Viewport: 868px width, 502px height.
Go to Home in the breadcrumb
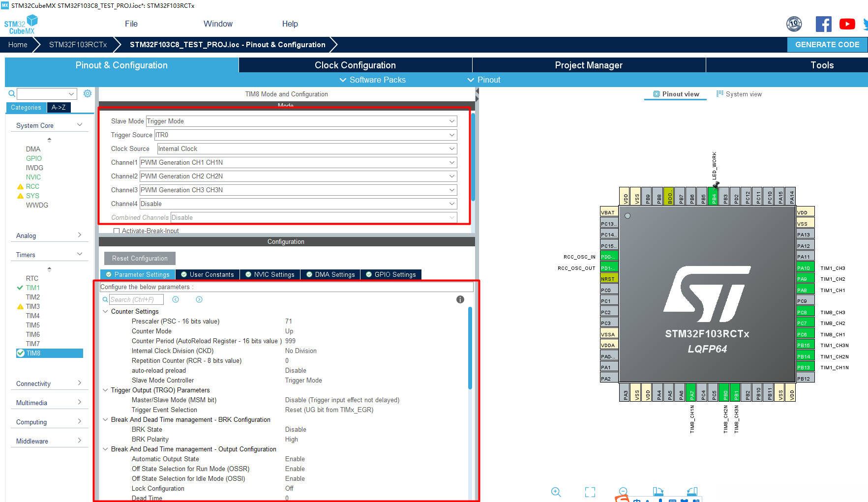tap(18, 44)
